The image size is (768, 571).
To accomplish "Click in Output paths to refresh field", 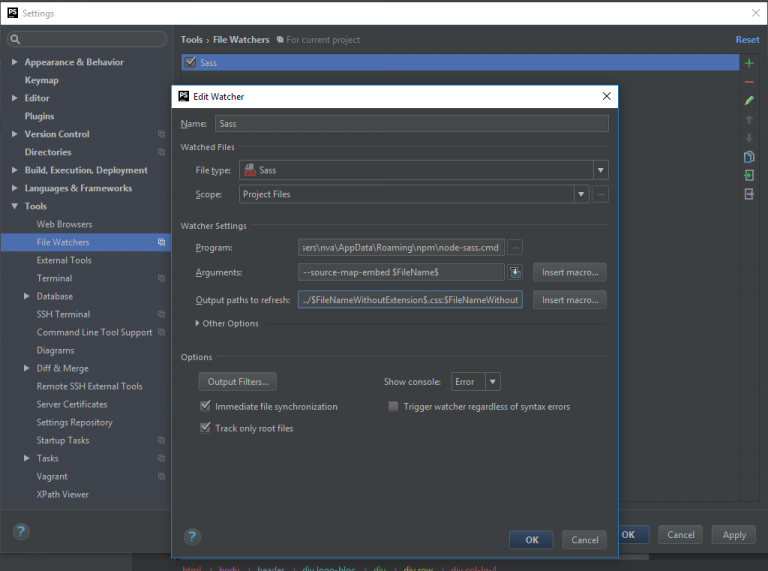I will [410, 300].
